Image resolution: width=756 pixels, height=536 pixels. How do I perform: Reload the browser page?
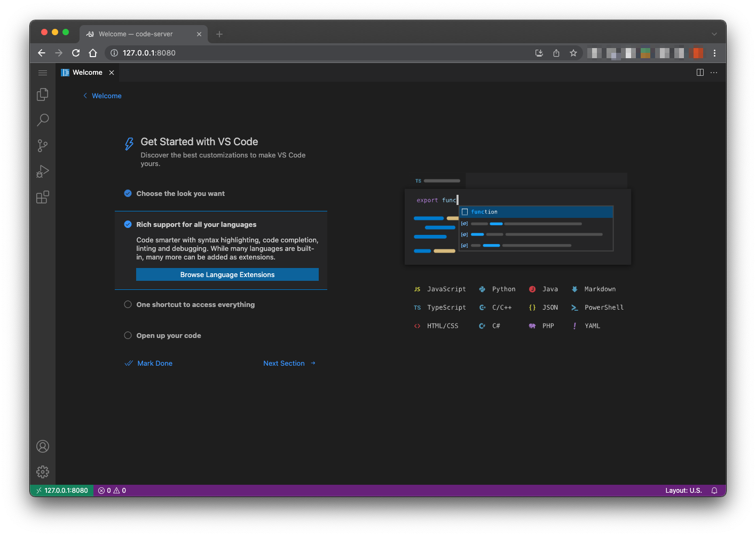76,53
